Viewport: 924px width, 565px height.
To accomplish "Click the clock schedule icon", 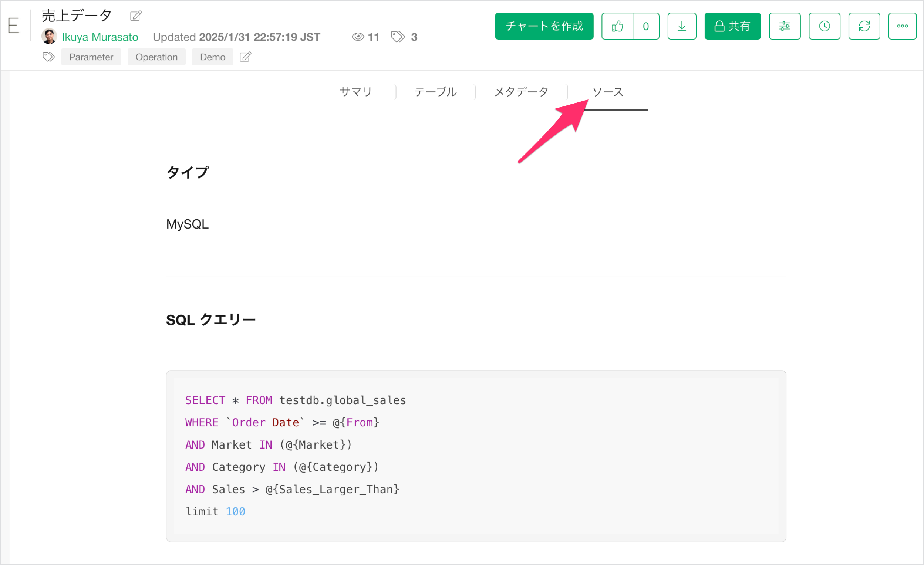I will (x=824, y=26).
